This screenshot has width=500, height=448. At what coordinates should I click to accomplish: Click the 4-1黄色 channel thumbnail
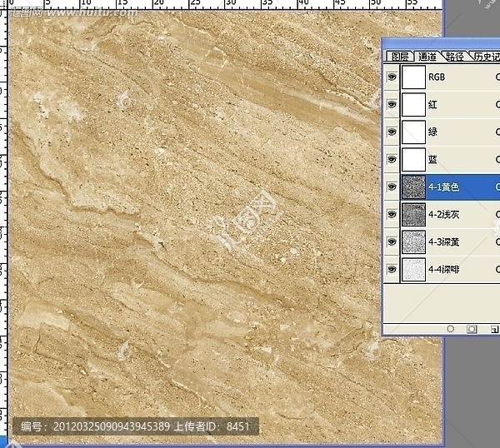[x=413, y=187]
